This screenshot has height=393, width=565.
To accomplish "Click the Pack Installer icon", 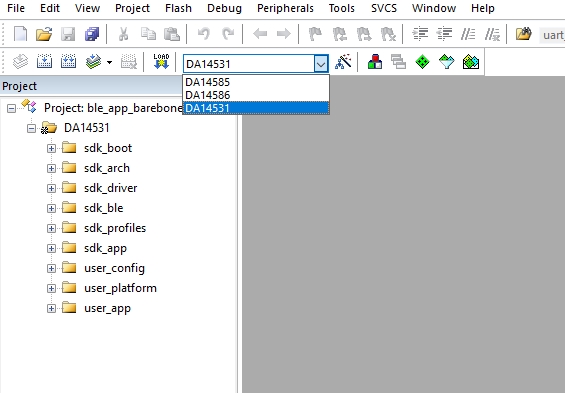I will pyautogui.click(x=471, y=62).
